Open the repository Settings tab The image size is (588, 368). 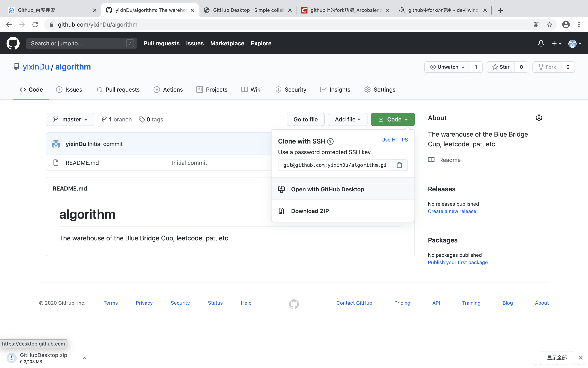coord(380,90)
